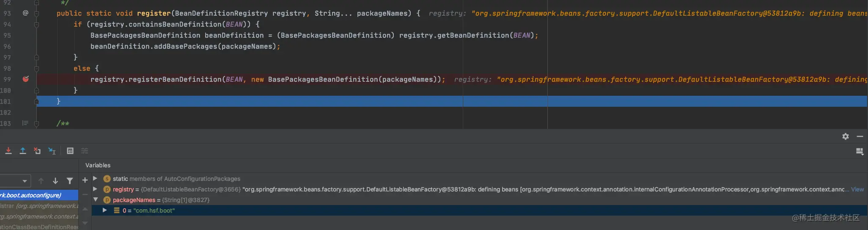Click the move watch up arrow

click(x=85, y=209)
